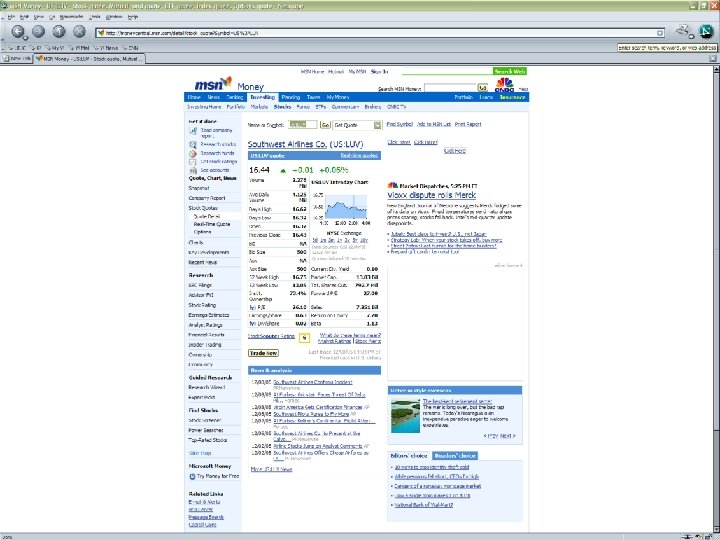Switch to the Editors' choice tab
Viewport: 720px width, 540px height.
click(409, 456)
